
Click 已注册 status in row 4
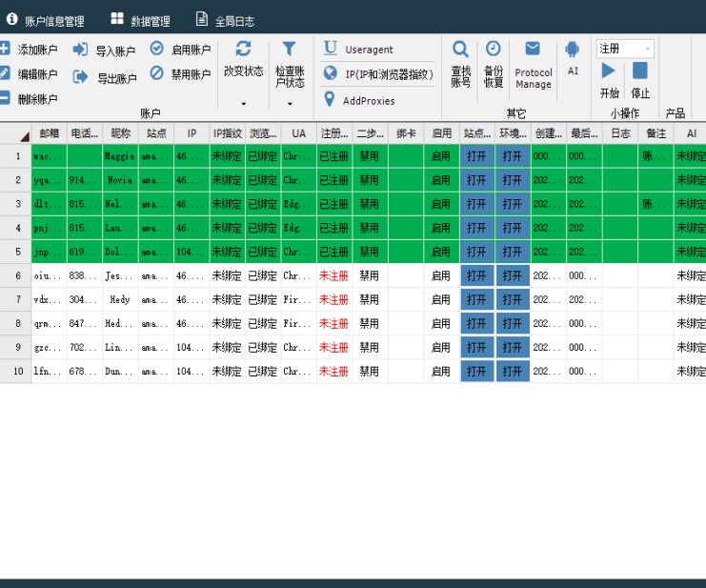point(333,228)
